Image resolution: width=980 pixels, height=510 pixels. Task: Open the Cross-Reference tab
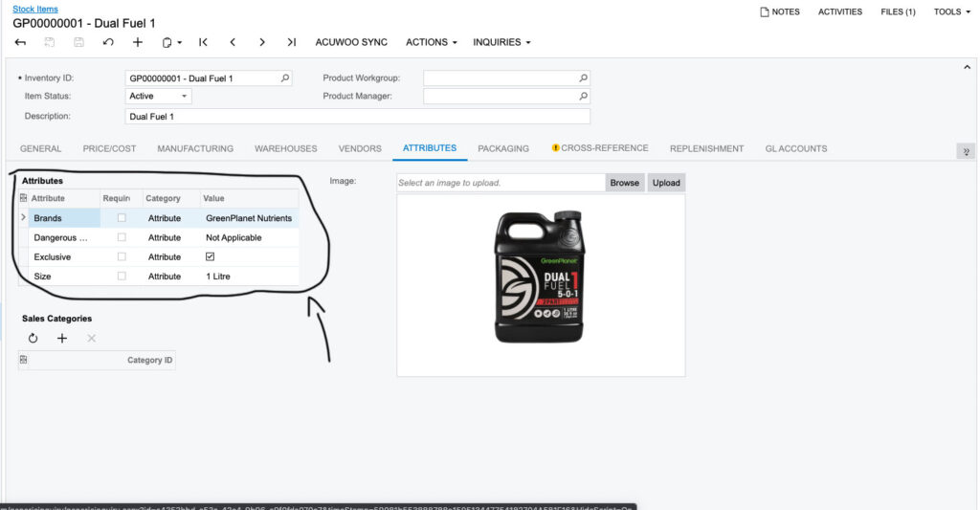click(x=605, y=148)
